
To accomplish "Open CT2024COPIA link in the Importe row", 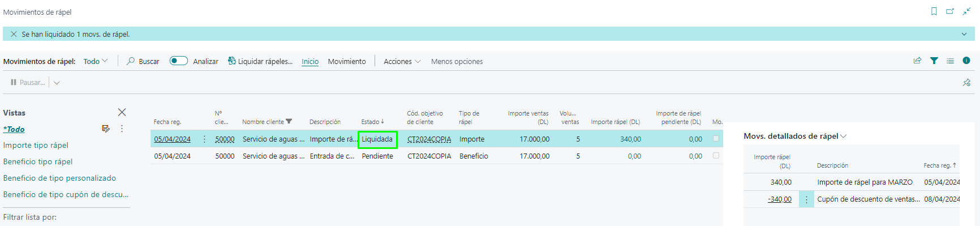I will point(429,139).
